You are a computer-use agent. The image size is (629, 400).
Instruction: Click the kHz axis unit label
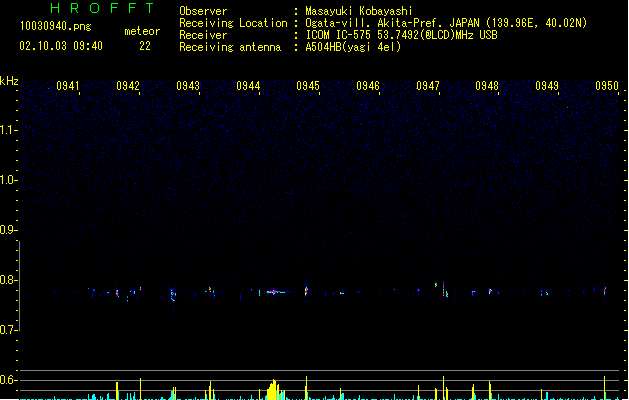pyautogui.click(x=9, y=81)
